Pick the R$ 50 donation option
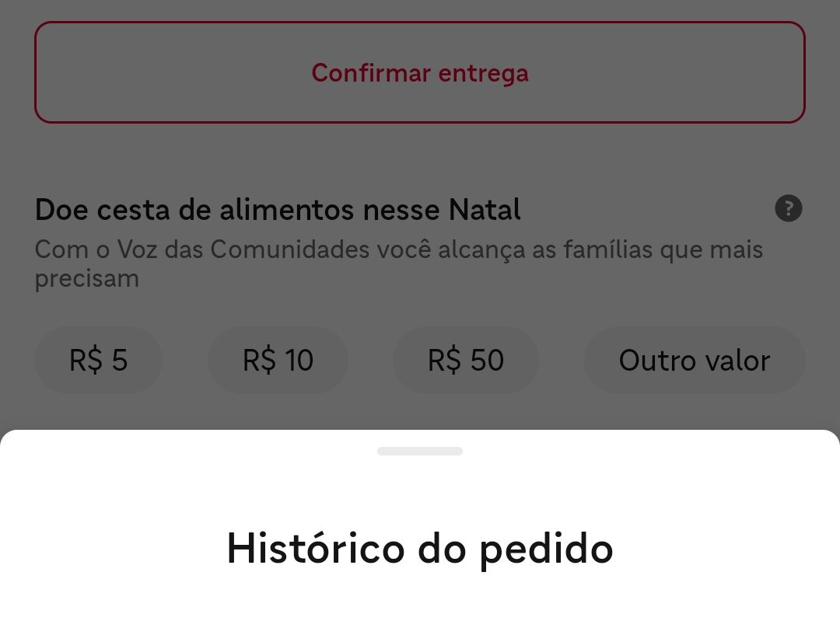This screenshot has width=840, height=628. (465, 360)
